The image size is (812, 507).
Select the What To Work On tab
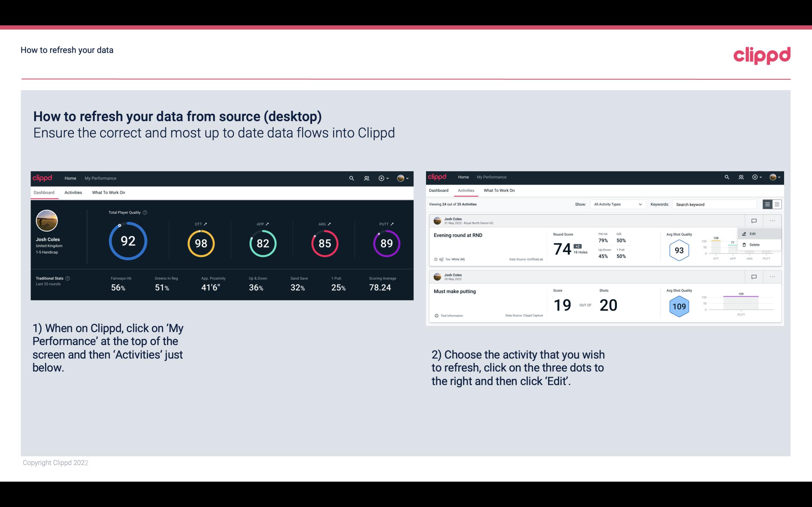(108, 192)
